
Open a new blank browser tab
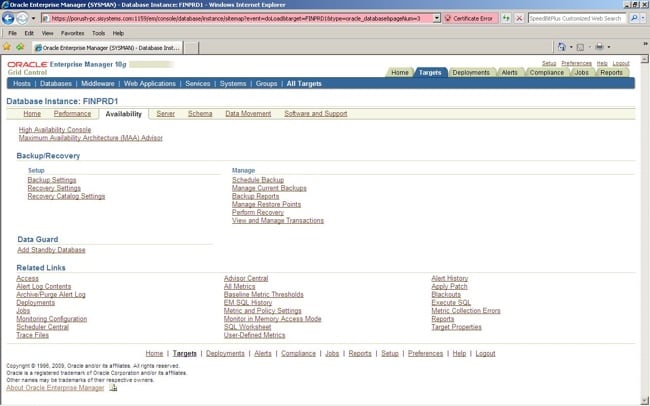(x=191, y=48)
